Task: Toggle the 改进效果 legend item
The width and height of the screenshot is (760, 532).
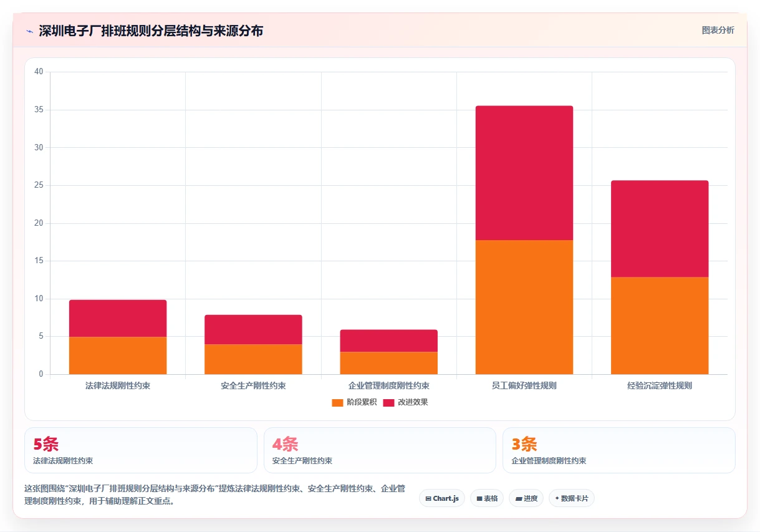Action: tap(405, 402)
